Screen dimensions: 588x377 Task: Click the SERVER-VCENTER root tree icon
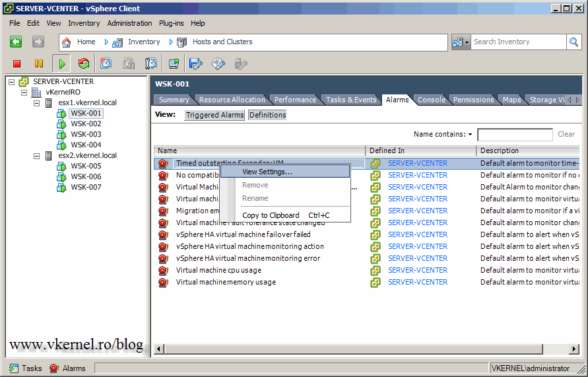[24, 82]
